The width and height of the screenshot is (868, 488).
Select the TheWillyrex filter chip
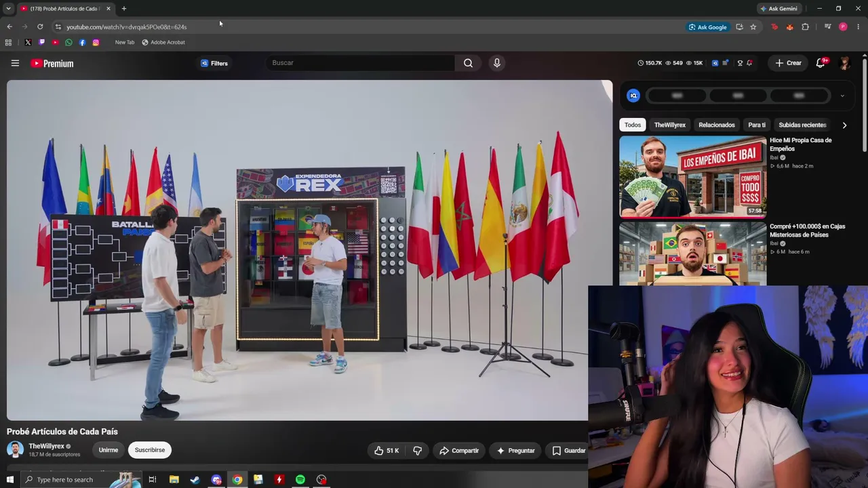pos(670,125)
